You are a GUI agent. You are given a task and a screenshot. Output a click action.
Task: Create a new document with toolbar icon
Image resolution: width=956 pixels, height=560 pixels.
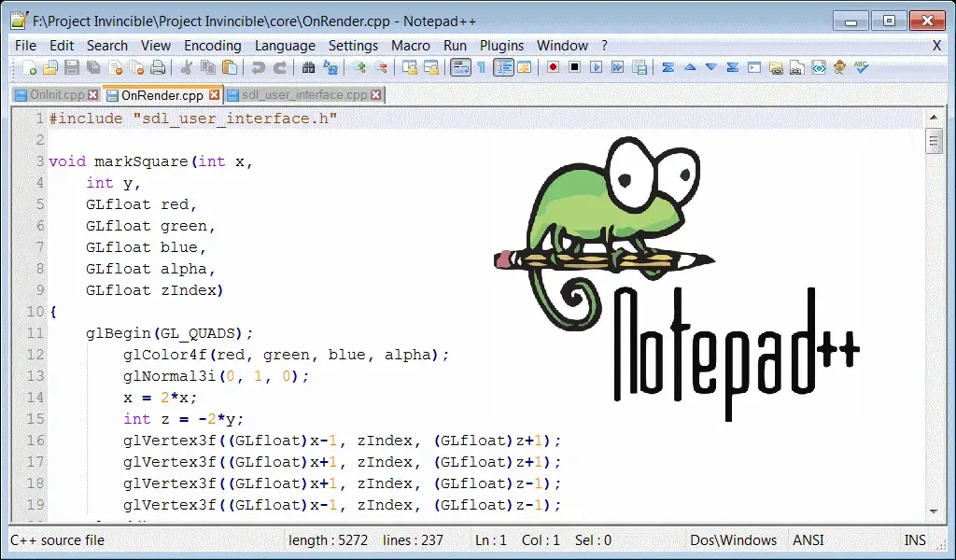[29, 67]
